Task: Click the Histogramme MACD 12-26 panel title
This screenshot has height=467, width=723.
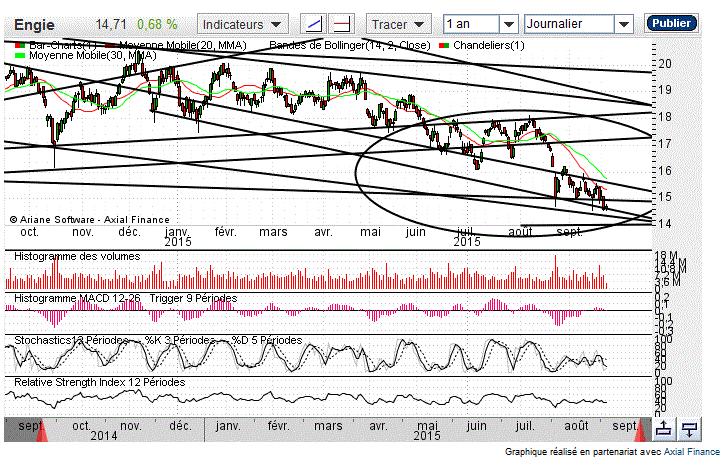Action: [x=77, y=298]
